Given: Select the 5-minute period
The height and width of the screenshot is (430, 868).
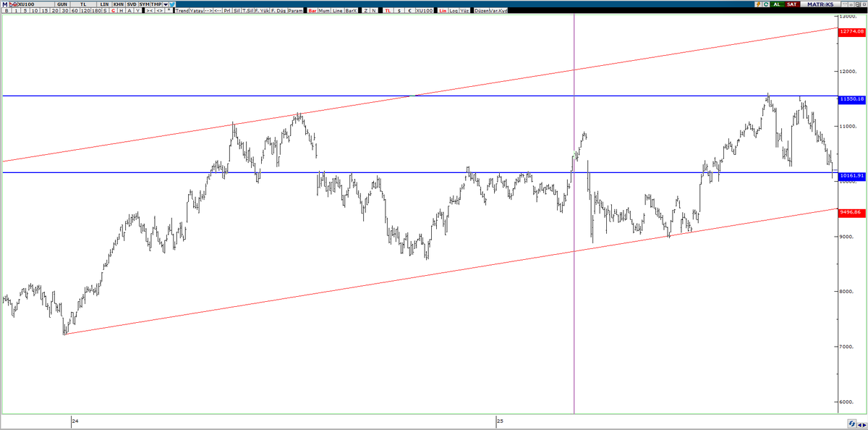Looking at the screenshot, I should (25, 11).
